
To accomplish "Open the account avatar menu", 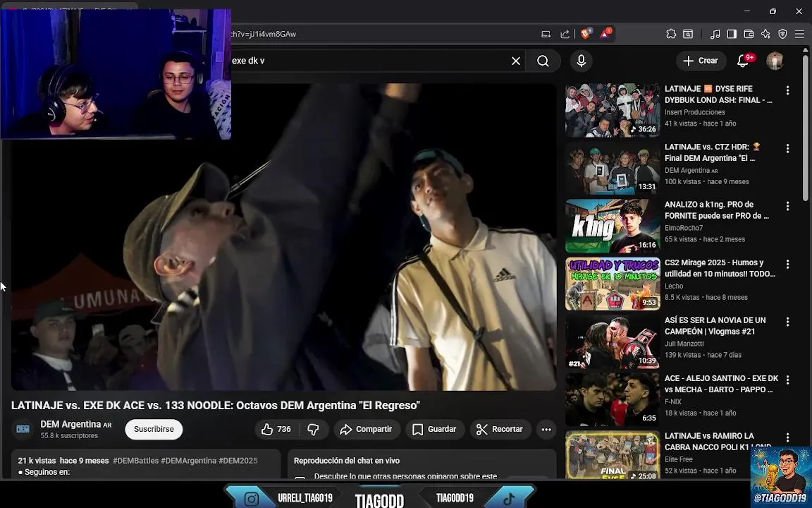I will (x=775, y=61).
